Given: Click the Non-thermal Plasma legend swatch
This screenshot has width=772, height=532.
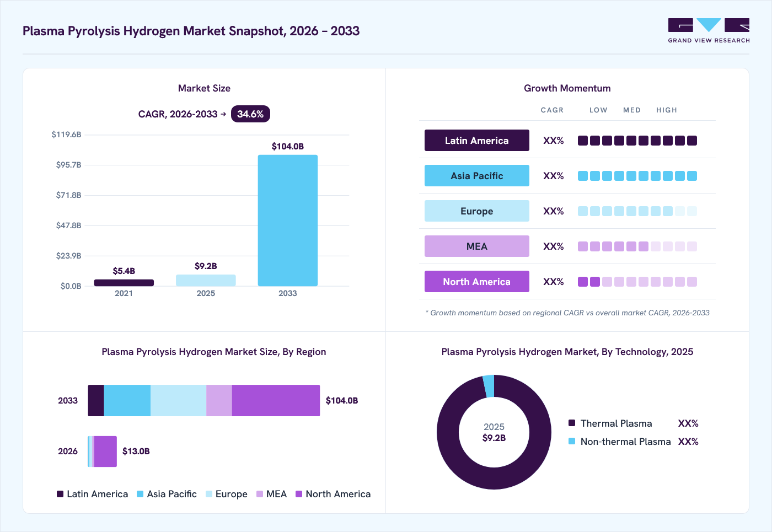Looking at the screenshot, I should point(572,441).
